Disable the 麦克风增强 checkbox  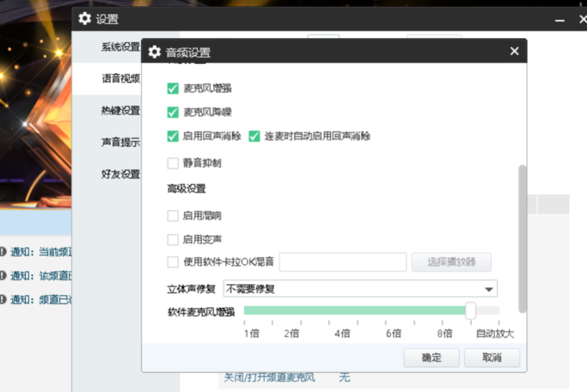173,89
